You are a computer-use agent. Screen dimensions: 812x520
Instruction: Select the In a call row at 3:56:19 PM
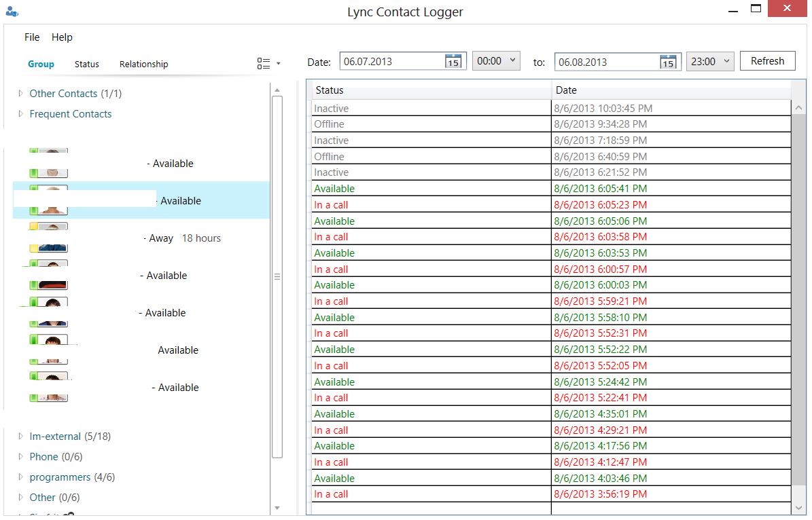point(551,494)
